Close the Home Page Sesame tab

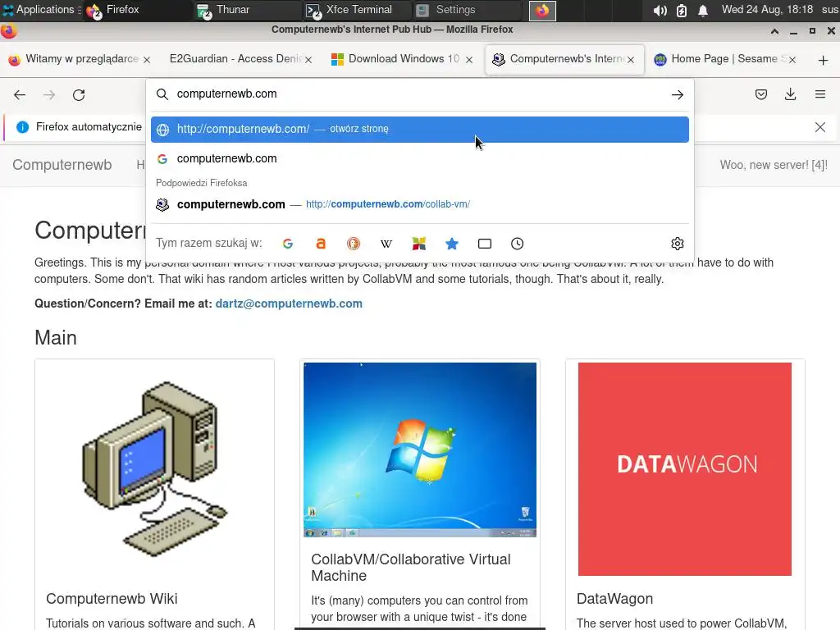click(x=792, y=59)
